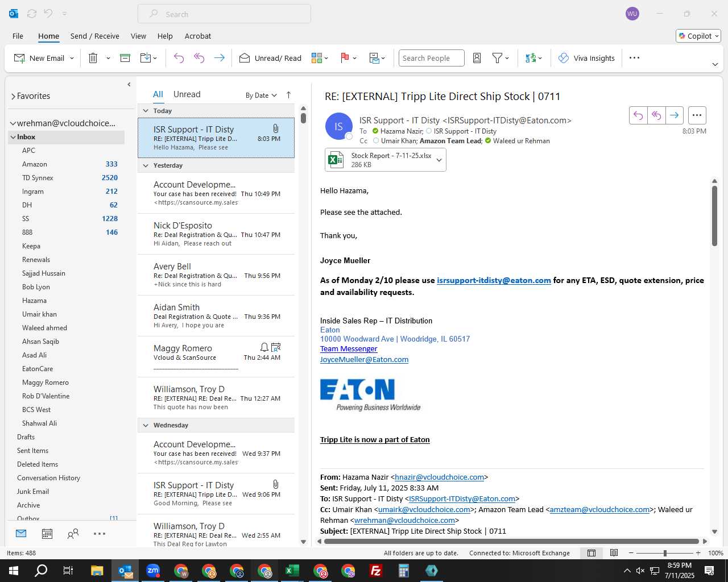Click the New Email button
Viewport: 728px width, 582px height.
click(40, 58)
